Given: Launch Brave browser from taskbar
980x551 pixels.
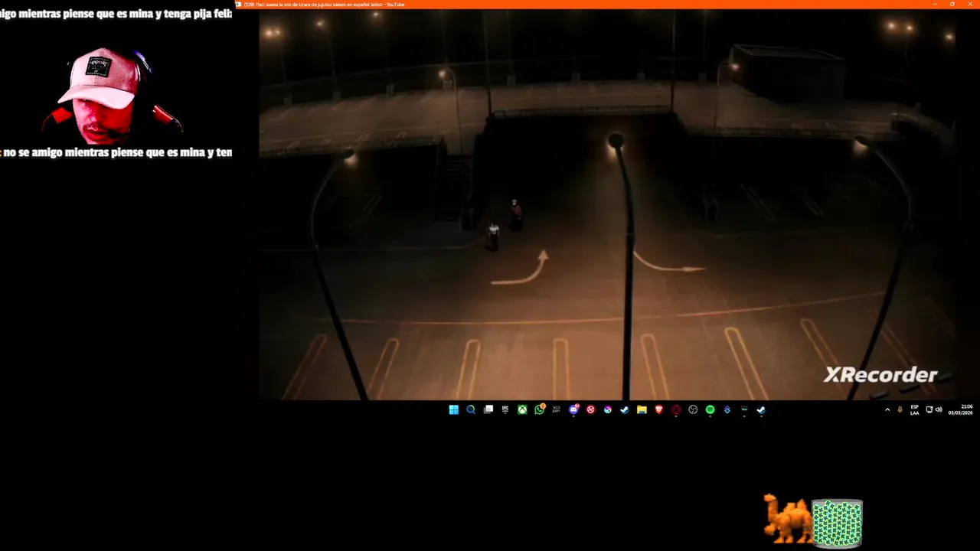Looking at the screenshot, I should 658,409.
